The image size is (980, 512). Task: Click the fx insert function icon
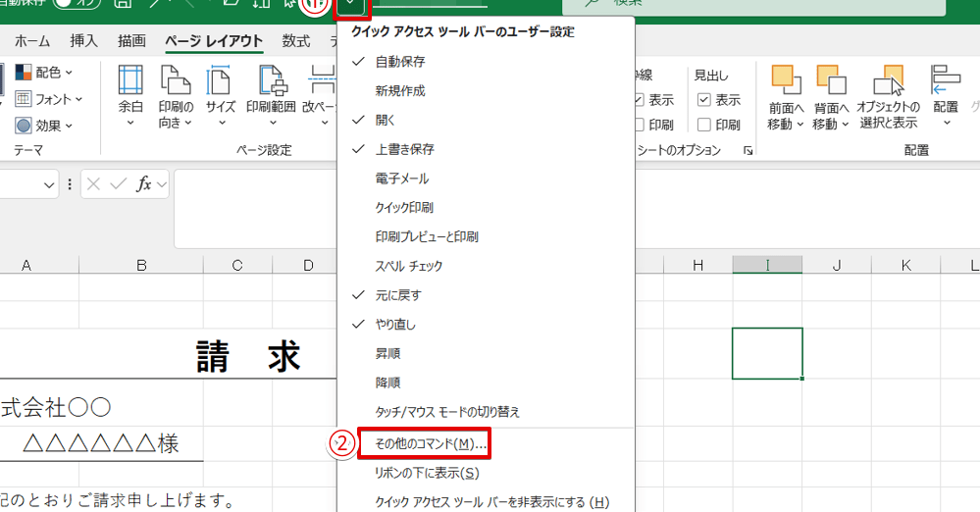tap(143, 184)
